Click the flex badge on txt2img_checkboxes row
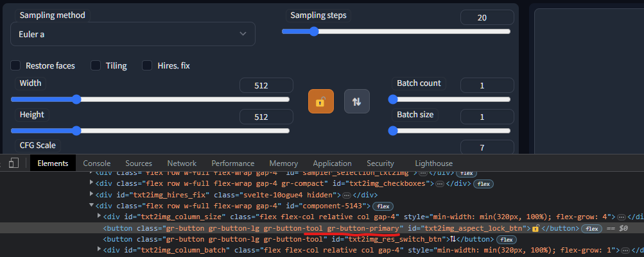The image size is (644, 257). (483, 184)
